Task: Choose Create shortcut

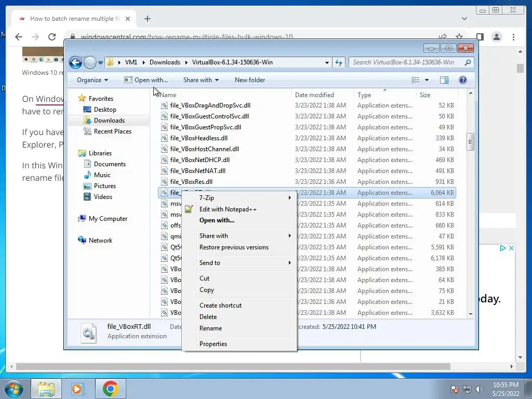Action: 240,305
